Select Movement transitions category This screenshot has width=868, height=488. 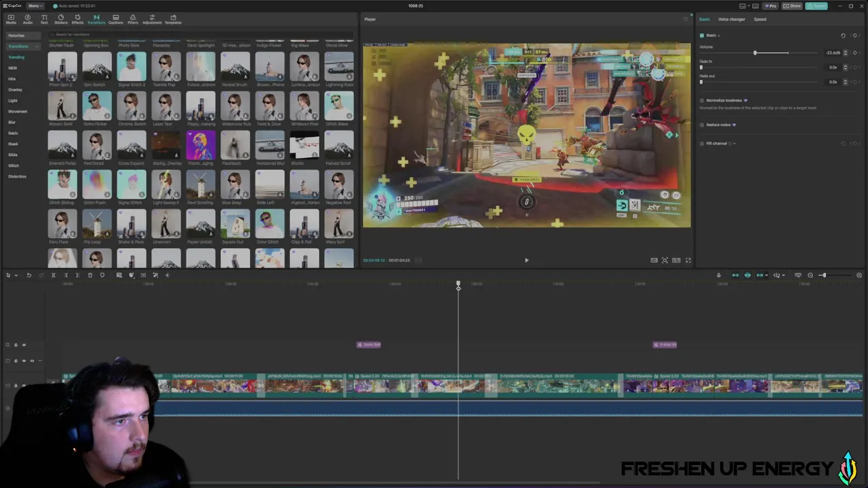click(x=18, y=111)
